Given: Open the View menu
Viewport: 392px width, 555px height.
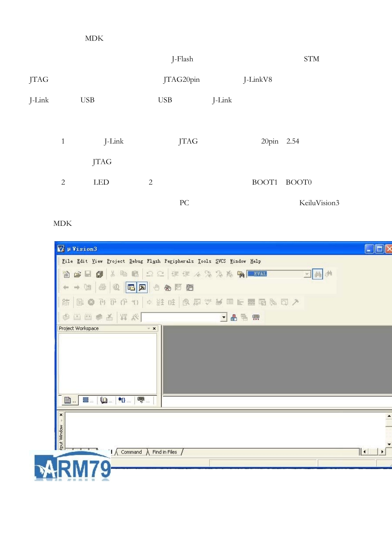Looking at the screenshot, I should tap(97, 261).
